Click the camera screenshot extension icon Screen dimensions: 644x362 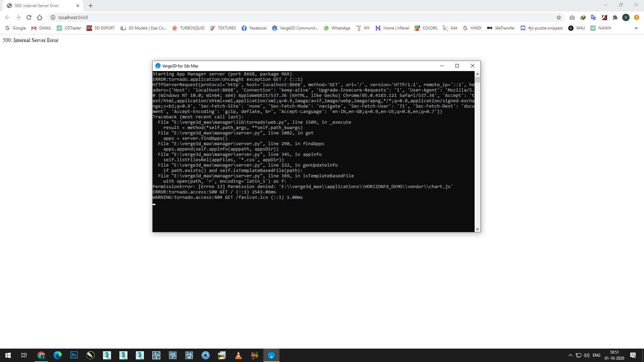click(572, 17)
